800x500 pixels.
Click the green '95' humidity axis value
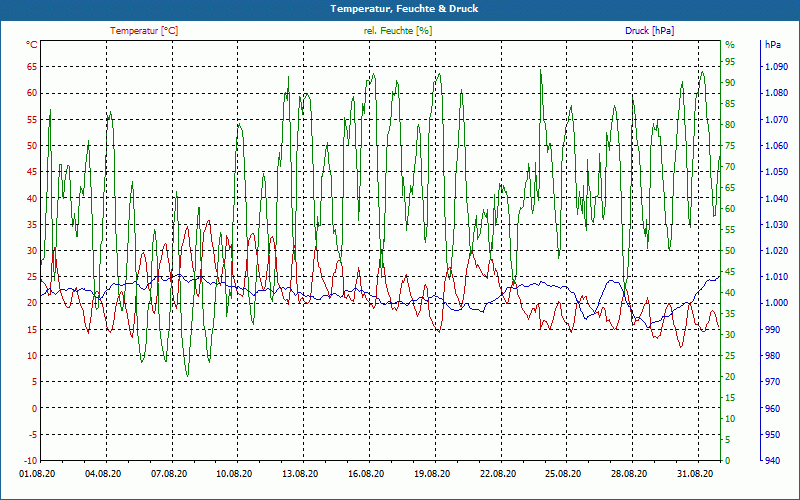coord(730,62)
